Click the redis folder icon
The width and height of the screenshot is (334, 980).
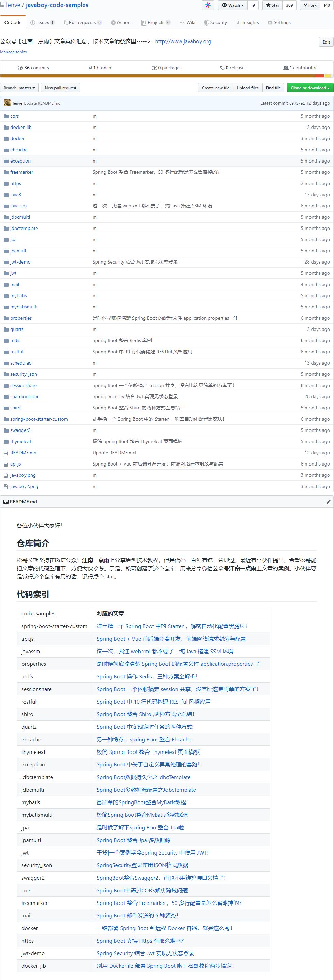6,340
